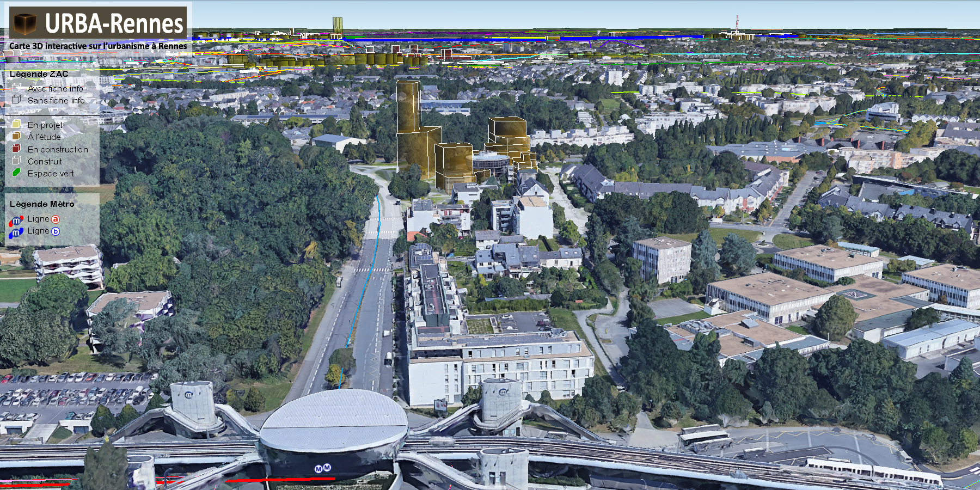Click the URBA-Rennes title text
This screenshot has height=490, width=980.
tap(114, 23)
